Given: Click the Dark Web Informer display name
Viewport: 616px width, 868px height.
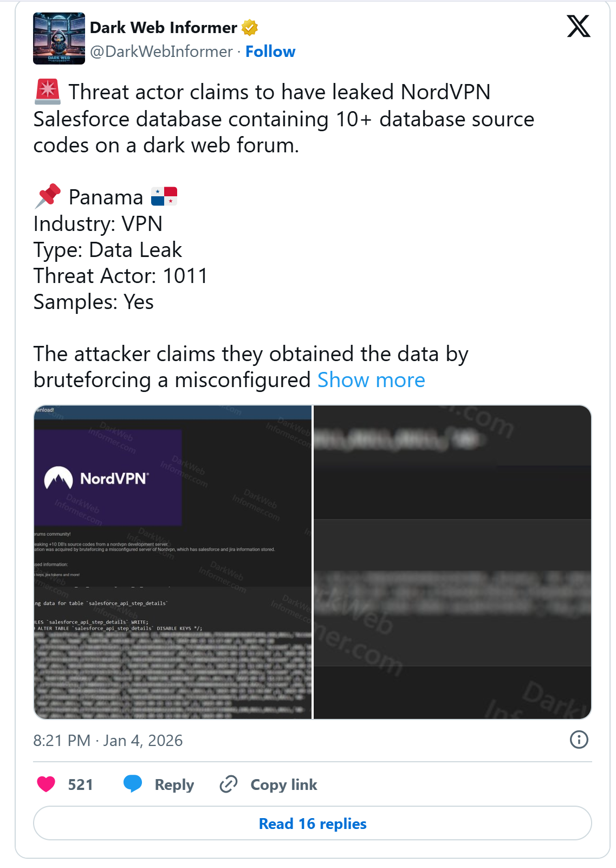Looking at the screenshot, I should coord(163,28).
